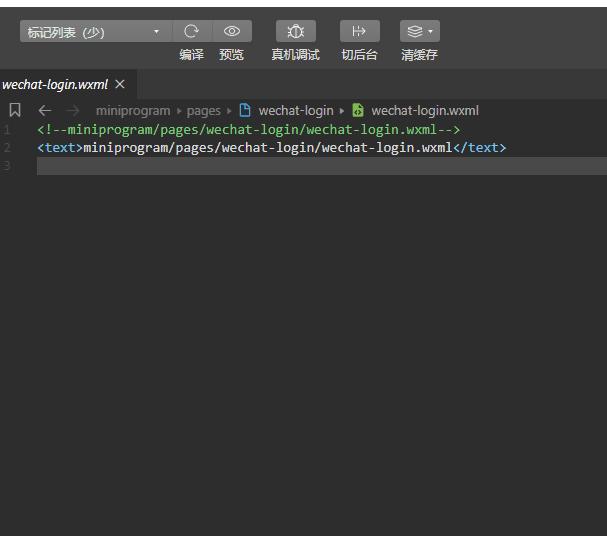The height and width of the screenshot is (536, 607).
Task: Click the wechat-login.wxml breadcrumb
Action: [x=425, y=111]
